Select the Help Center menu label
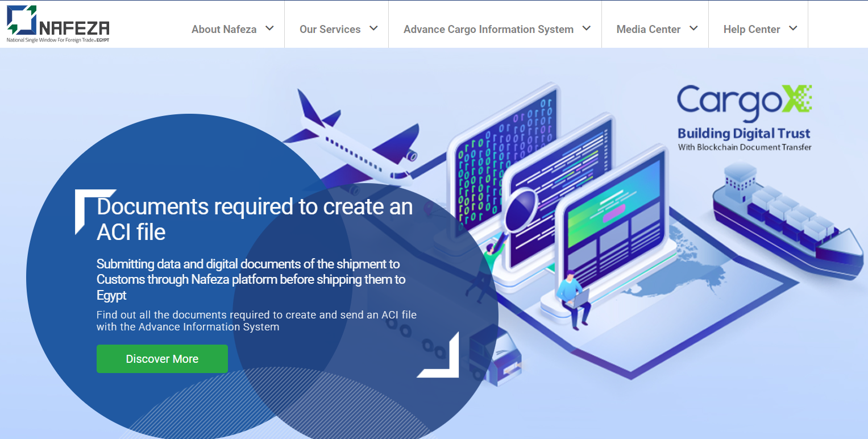Image resolution: width=868 pixels, height=439 pixels. pyautogui.click(x=751, y=30)
